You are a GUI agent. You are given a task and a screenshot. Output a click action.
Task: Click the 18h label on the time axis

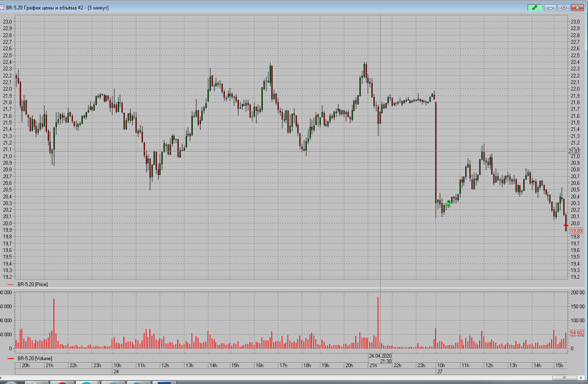tap(307, 365)
